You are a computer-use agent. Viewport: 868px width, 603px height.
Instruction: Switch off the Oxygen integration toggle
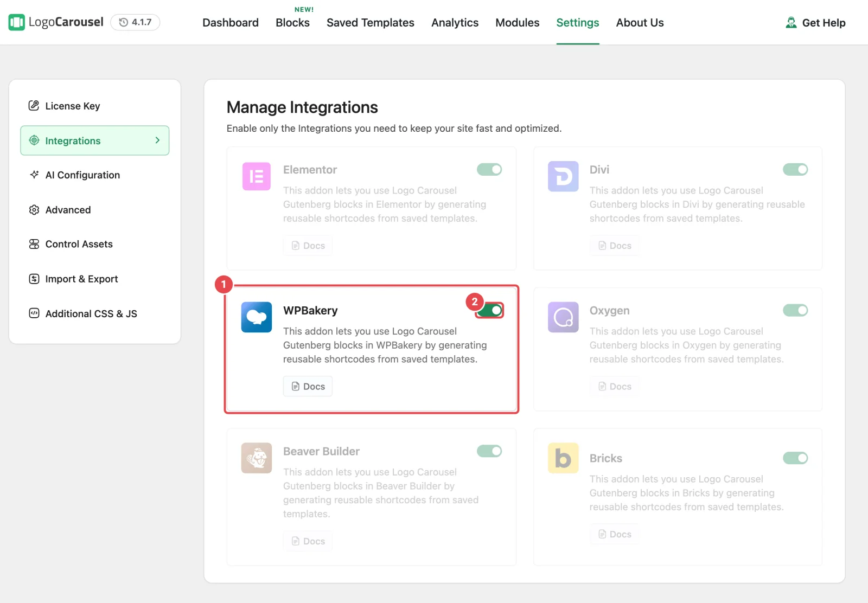pos(795,310)
